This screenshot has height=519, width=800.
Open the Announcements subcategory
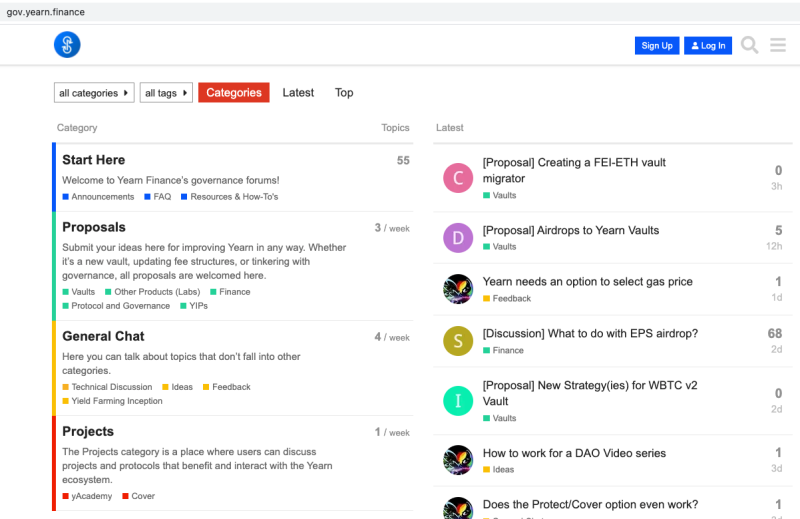(x=98, y=197)
